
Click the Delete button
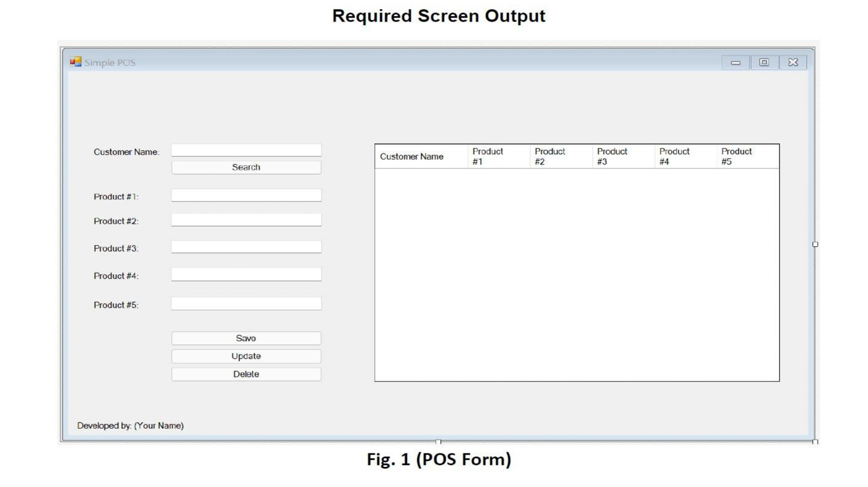tap(246, 374)
